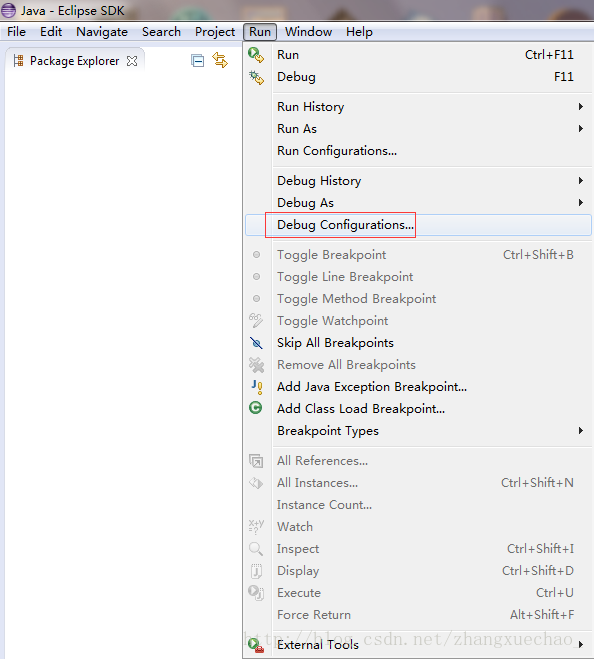Open the Edit menu
This screenshot has width=594, height=659.
pos(51,32)
